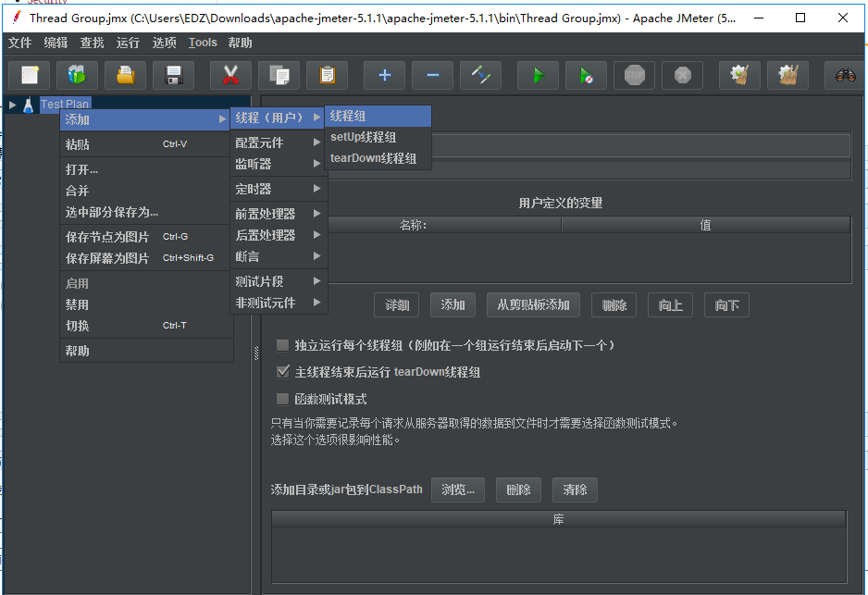Screen dimensions: 868x595
Task: Click the Open file folder icon
Action: tap(126, 75)
